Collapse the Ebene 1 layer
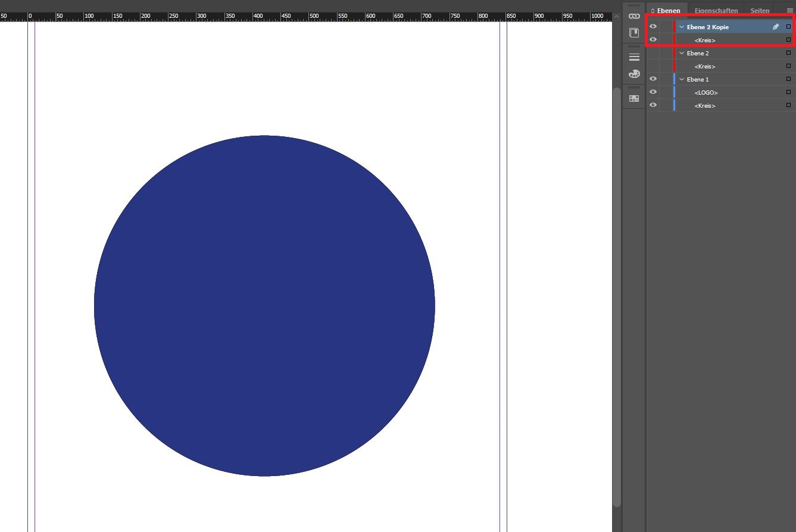This screenshot has width=796, height=532. pyautogui.click(x=682, y=79)
